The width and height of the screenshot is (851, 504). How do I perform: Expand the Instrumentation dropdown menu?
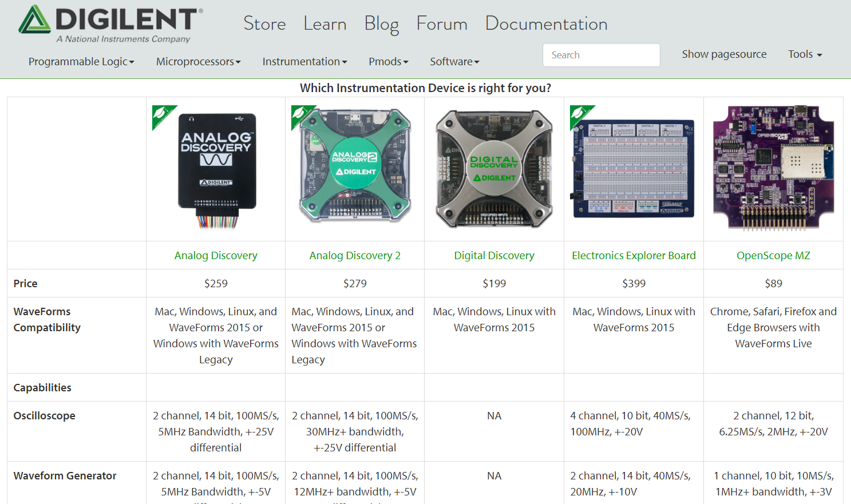click(x=304, y=62)
